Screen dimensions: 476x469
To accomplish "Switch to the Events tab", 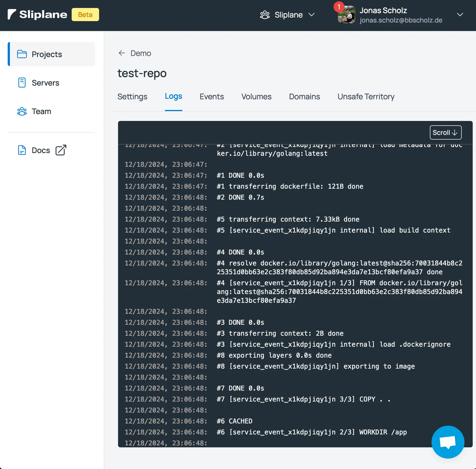I will 212,97.
